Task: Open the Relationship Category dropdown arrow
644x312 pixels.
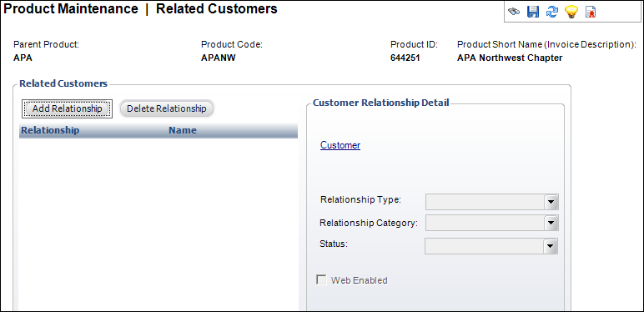Action: 551,224
